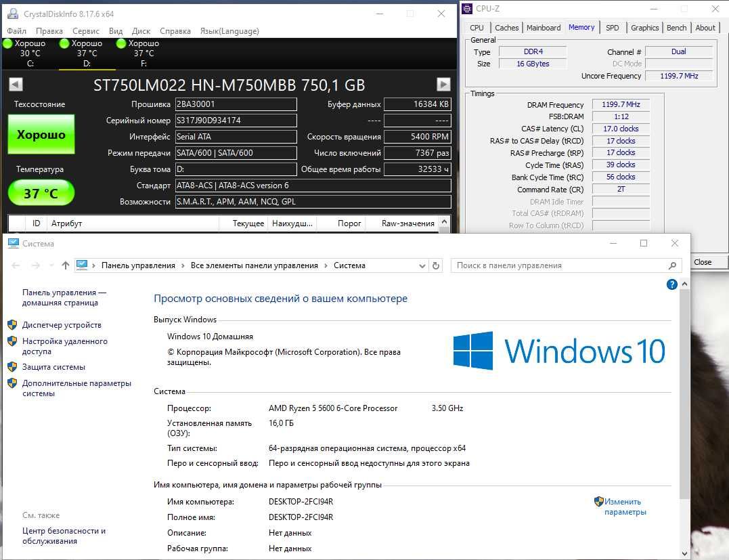Expand chevron before Система breadcrumb
Viewport: 729px width, 560px height.
(x=326, y=265)
